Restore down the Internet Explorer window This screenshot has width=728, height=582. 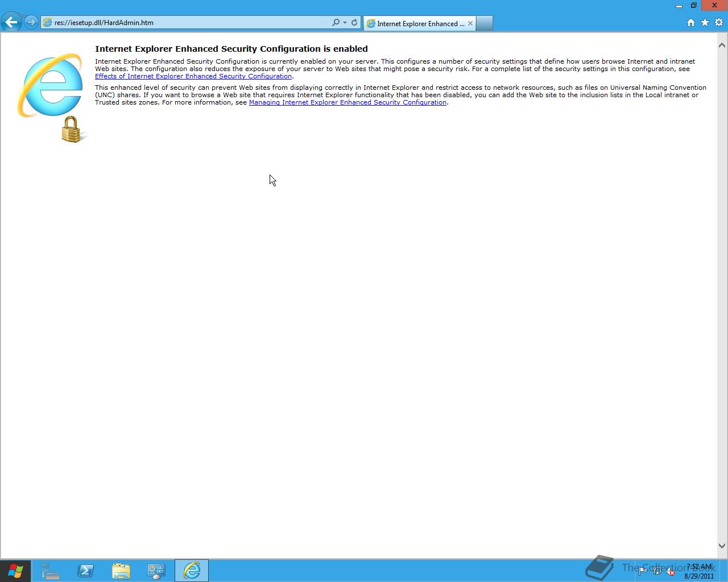(694, 6)
